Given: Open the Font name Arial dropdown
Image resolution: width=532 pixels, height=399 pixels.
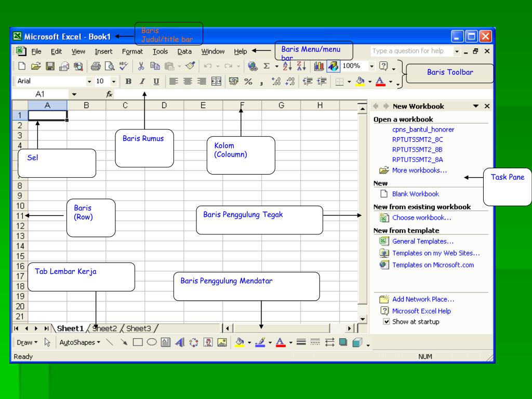Looking at the screenshot, I should [x=89, y=82].
